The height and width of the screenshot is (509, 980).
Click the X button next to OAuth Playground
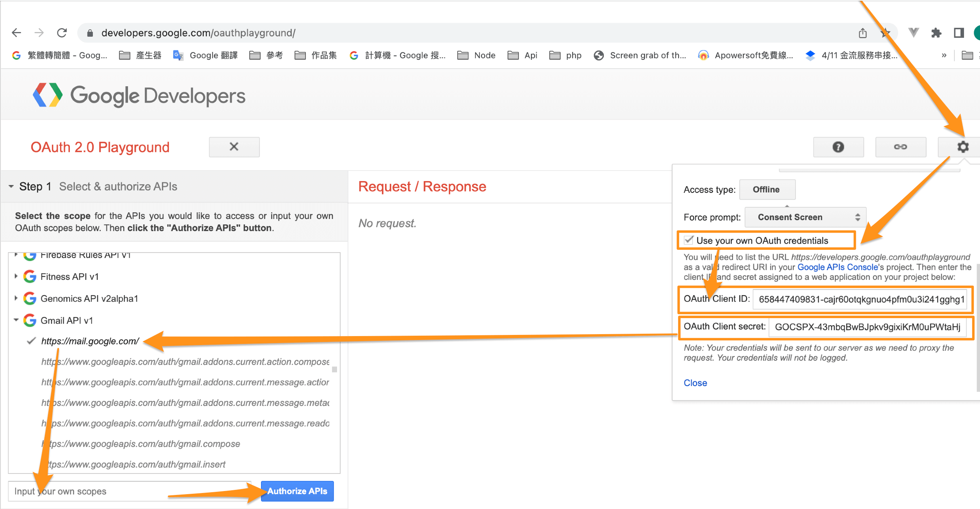coord(234,147)
